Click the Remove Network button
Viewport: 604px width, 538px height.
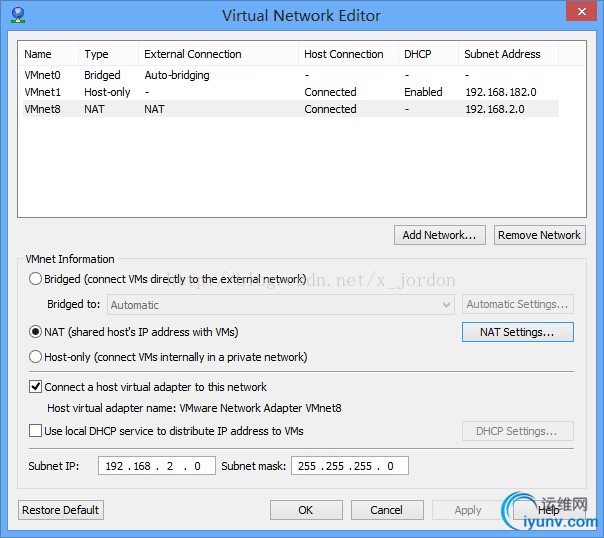[540, 235]
